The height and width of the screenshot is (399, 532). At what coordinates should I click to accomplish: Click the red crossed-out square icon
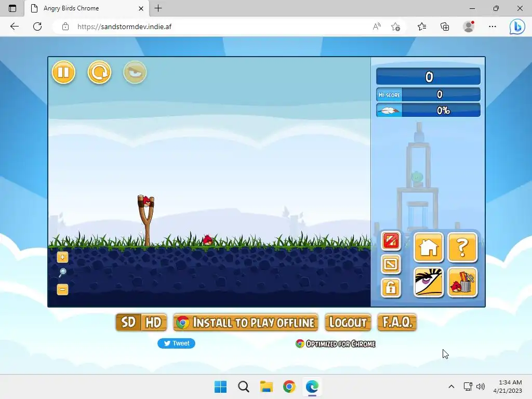coord(391,241)
